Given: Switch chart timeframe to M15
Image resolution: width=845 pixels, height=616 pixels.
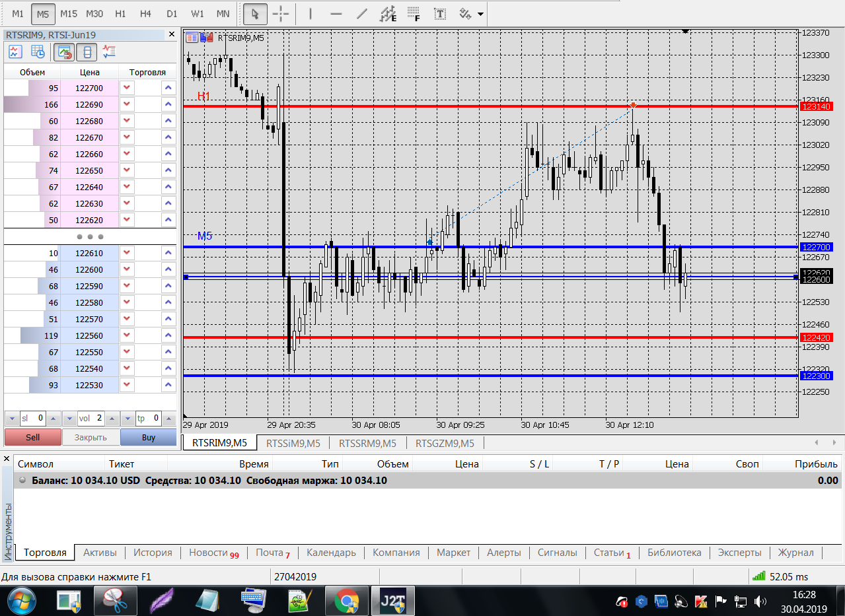Looking at the screenshot, I should point(68,13).
